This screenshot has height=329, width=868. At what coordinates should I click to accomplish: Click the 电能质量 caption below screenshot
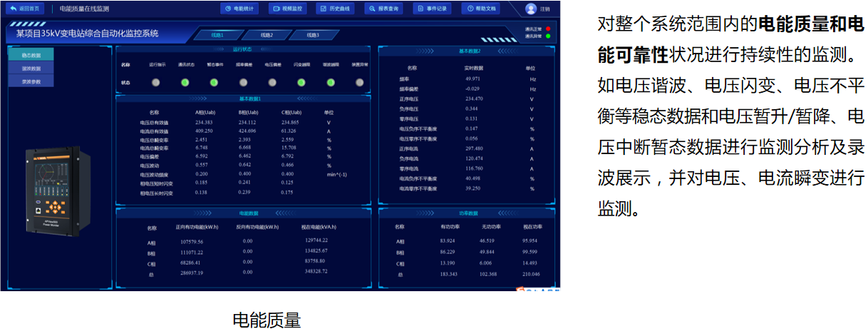click(x=267, y=320)
